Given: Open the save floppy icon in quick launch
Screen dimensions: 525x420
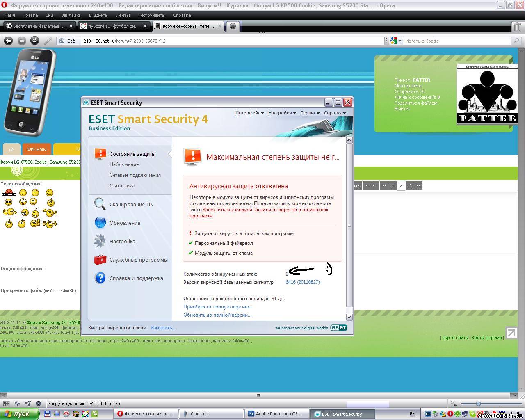Looking at the screenshot, I should pos(47,414).
